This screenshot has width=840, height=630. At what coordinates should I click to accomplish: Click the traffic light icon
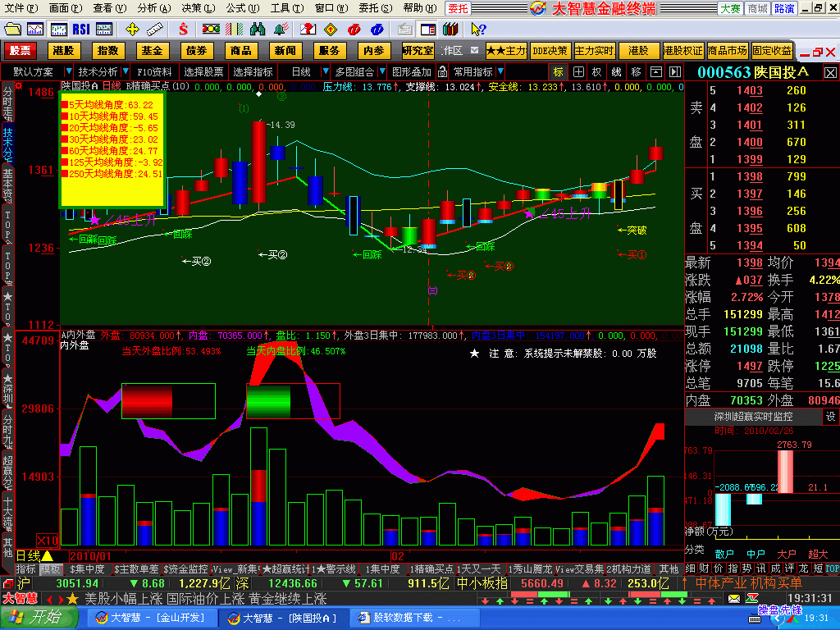pyautogui.click(x=211, y=29)
